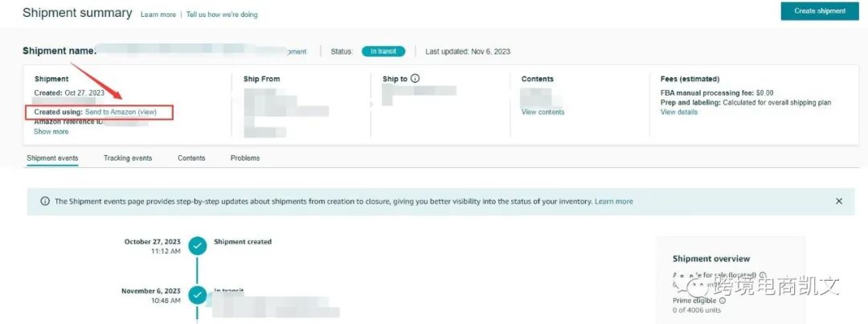Switch to the Contents tab
This screenshot has height=324, width=868.
pos(191,158)
